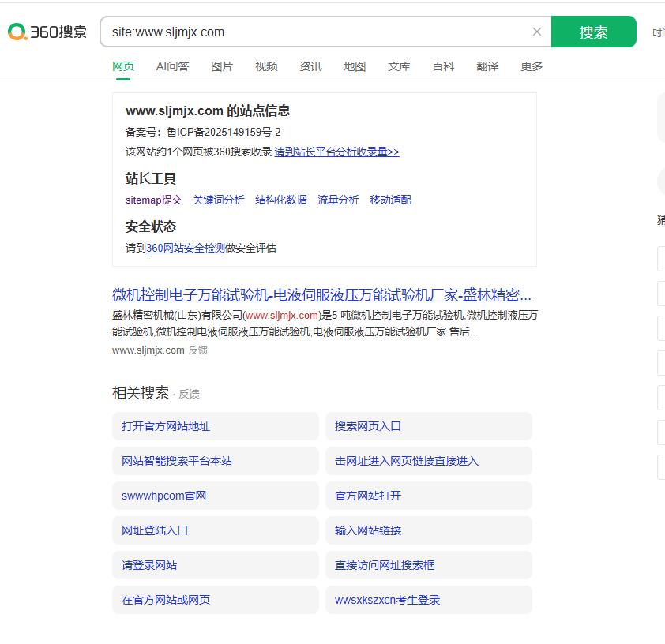Switch to the 文库 tab
Image resolution: width=665 pixels, height=644 pixels.
click(x=399, y=66)
